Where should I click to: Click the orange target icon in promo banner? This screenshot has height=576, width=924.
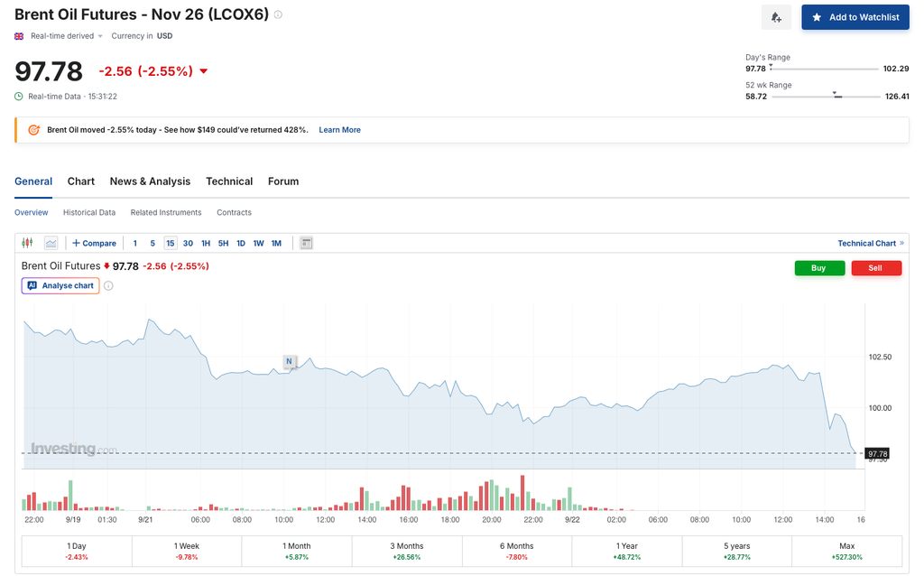click(x=34, y=130)
